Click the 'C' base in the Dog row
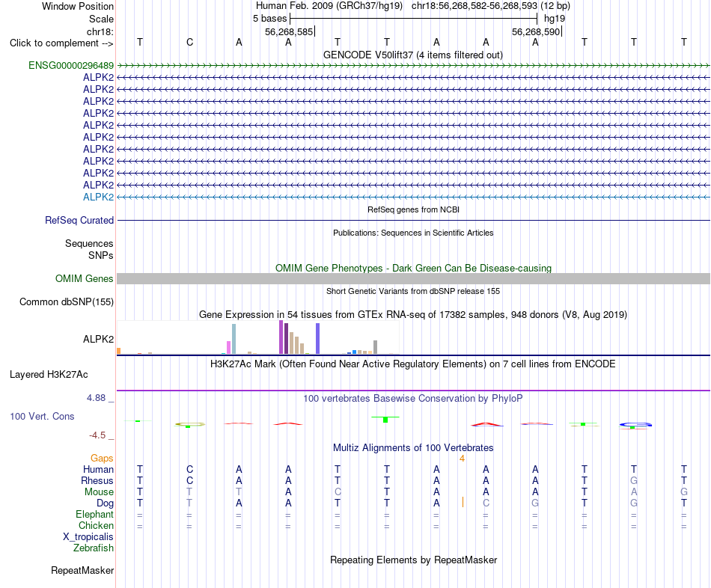The width and height of the screenshot is (711, 588). (486, 503)
